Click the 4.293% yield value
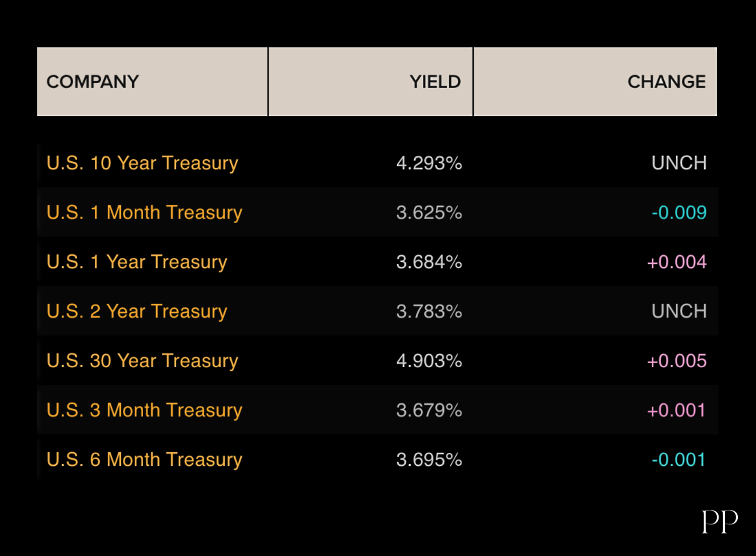The height and width of the screenshot is (556, 756). [429, 163]
